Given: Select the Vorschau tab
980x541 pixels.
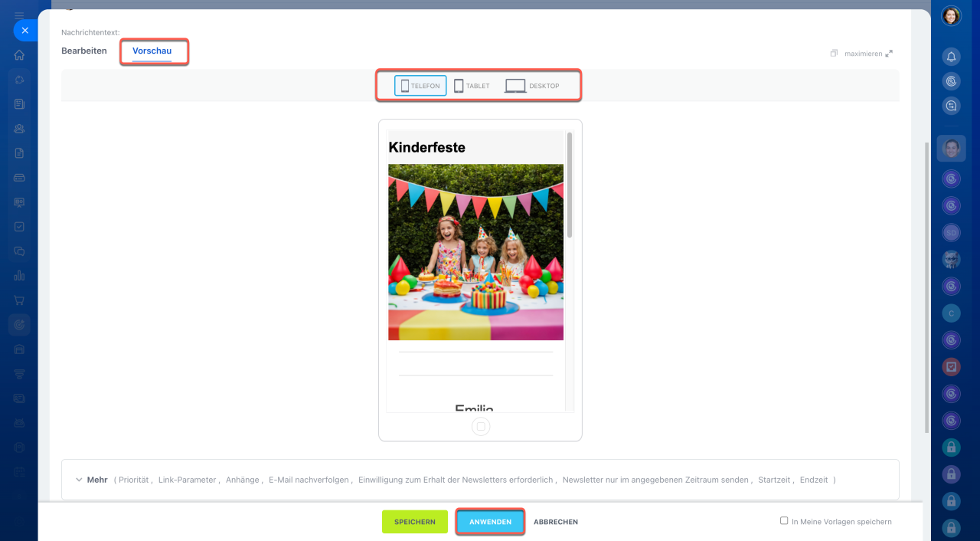Looking at the screenshot, I should tap(152, 51).
